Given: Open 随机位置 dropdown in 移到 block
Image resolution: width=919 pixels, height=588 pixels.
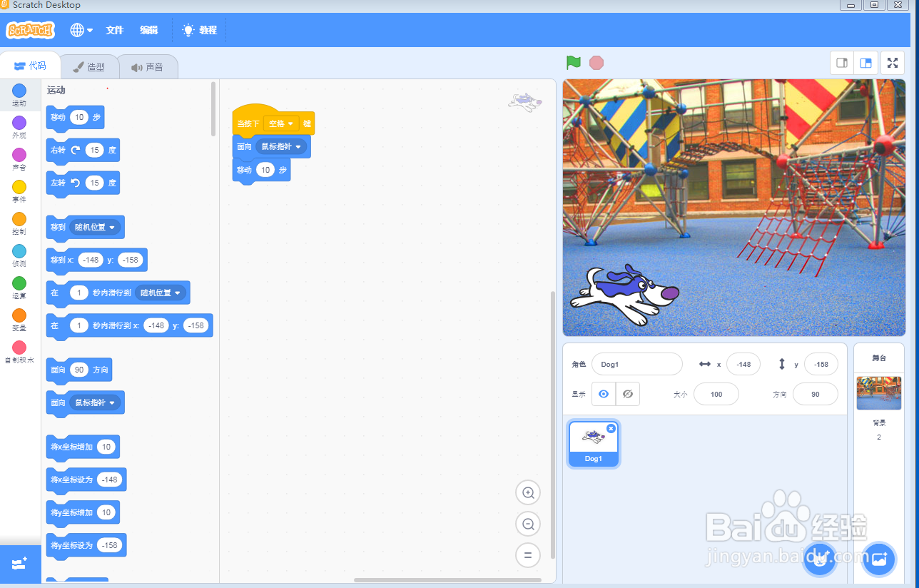Looking at the screenshot, I should coord(95,227).
